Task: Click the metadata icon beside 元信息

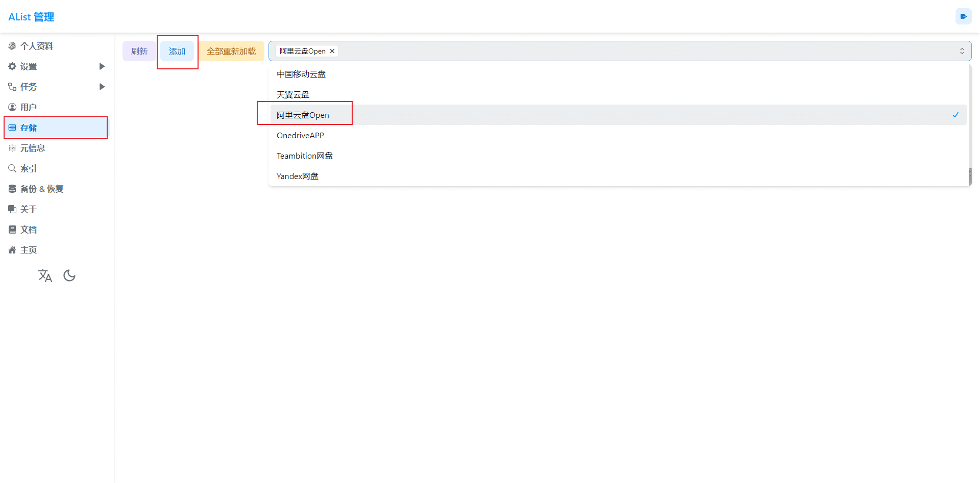Action: [12, 148]
